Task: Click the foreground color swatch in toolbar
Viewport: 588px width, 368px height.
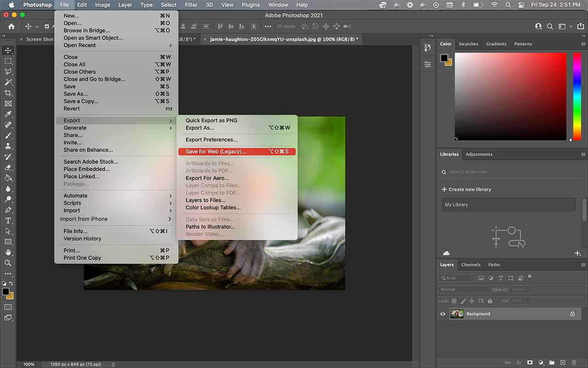Action: tap(6, 292)
